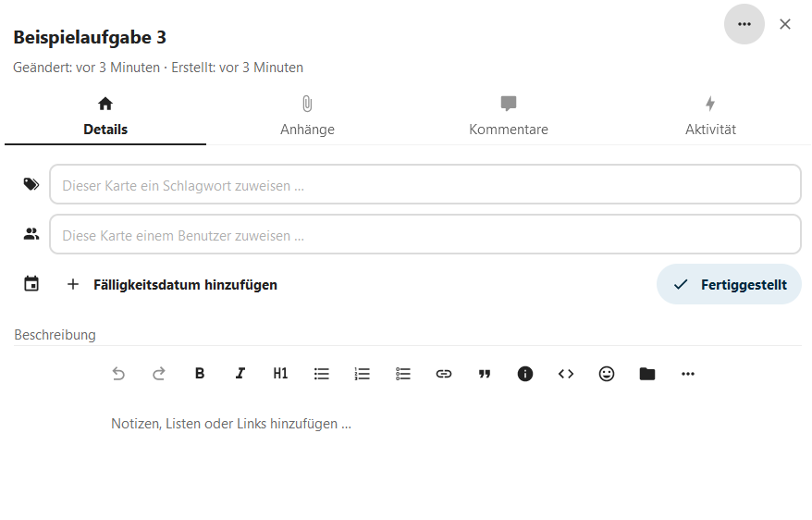Screen dimensions: 812x520
Task: Switch to the Anhänge tab
Action: 307,117
